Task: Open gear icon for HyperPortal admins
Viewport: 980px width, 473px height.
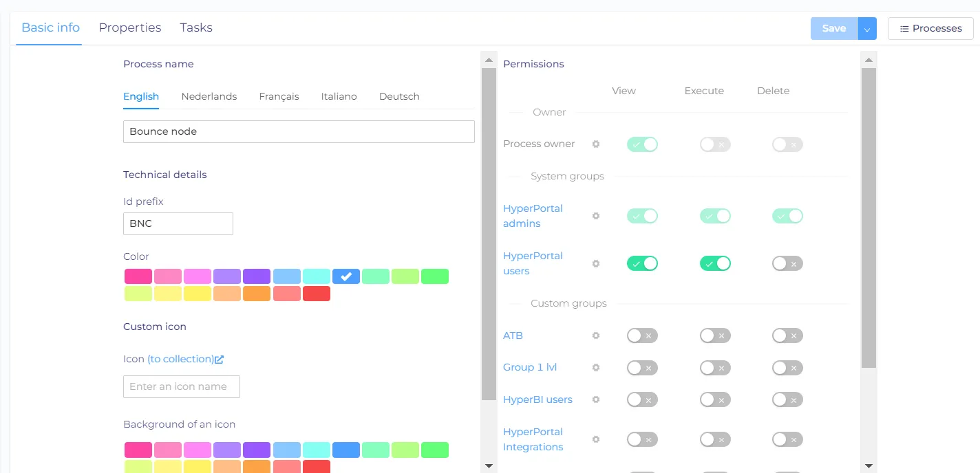Action: point(596,216)
